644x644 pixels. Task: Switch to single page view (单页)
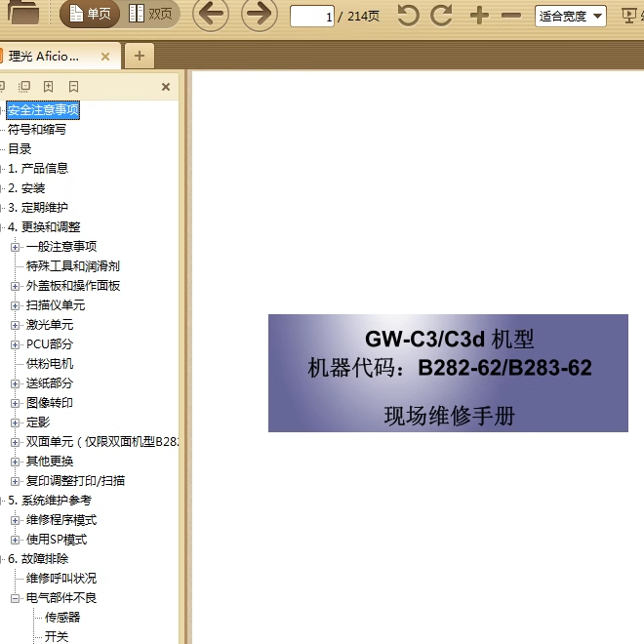tap(90, 14)
